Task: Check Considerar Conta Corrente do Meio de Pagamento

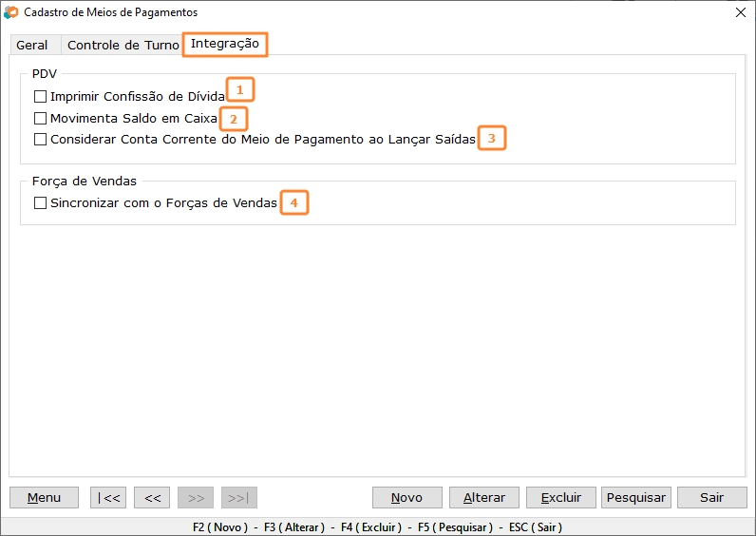Action: [40, 140]
